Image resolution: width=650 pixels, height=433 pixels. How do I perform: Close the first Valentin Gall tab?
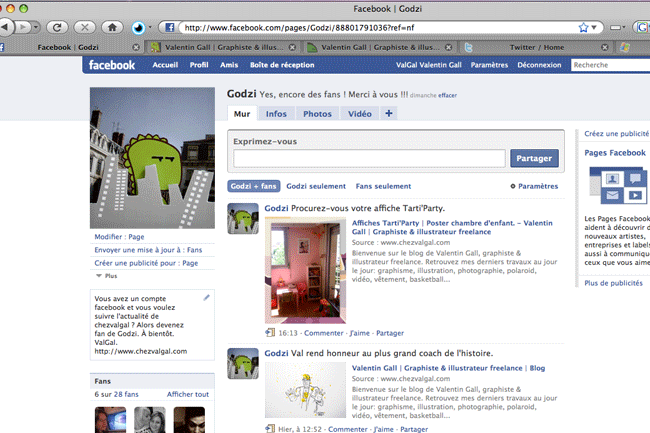[x=292, y=47]
